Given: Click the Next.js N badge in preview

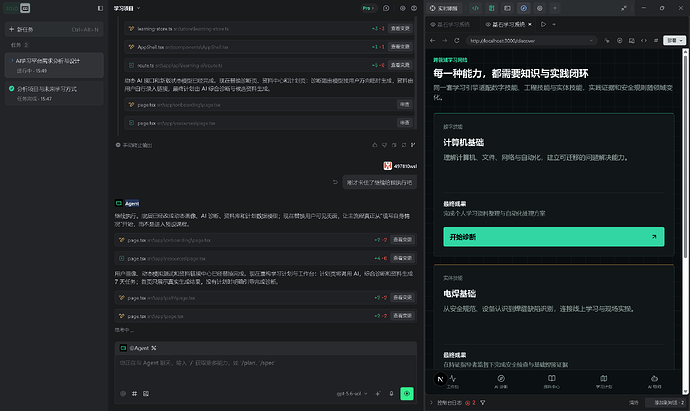Looking at the screenshot, I should [x=440, y=379].
